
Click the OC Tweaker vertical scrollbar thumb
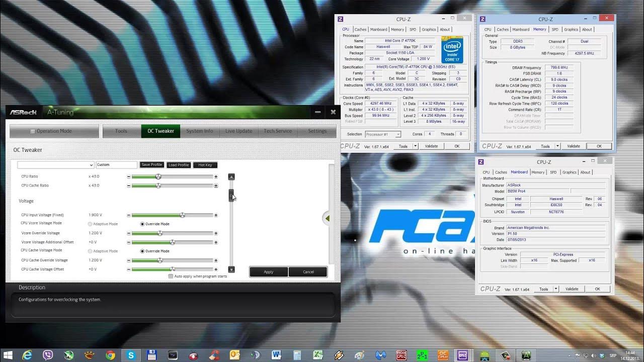[x=231, y=195]
